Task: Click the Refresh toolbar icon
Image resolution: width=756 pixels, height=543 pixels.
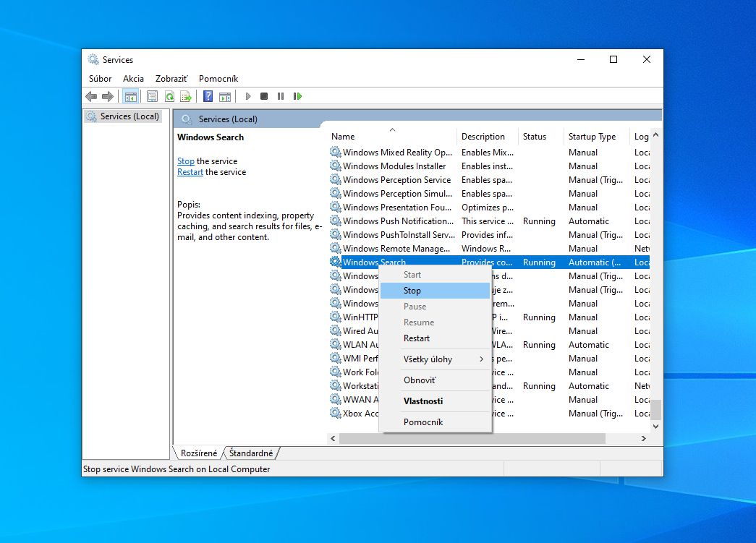Action: (x=170, y=96)
